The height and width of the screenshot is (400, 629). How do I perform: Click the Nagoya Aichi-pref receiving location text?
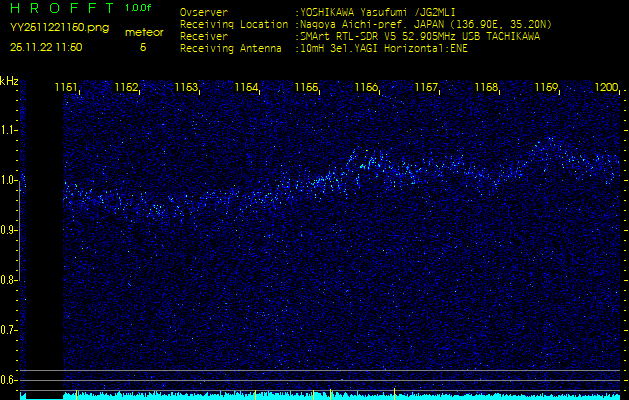(422, 24)
